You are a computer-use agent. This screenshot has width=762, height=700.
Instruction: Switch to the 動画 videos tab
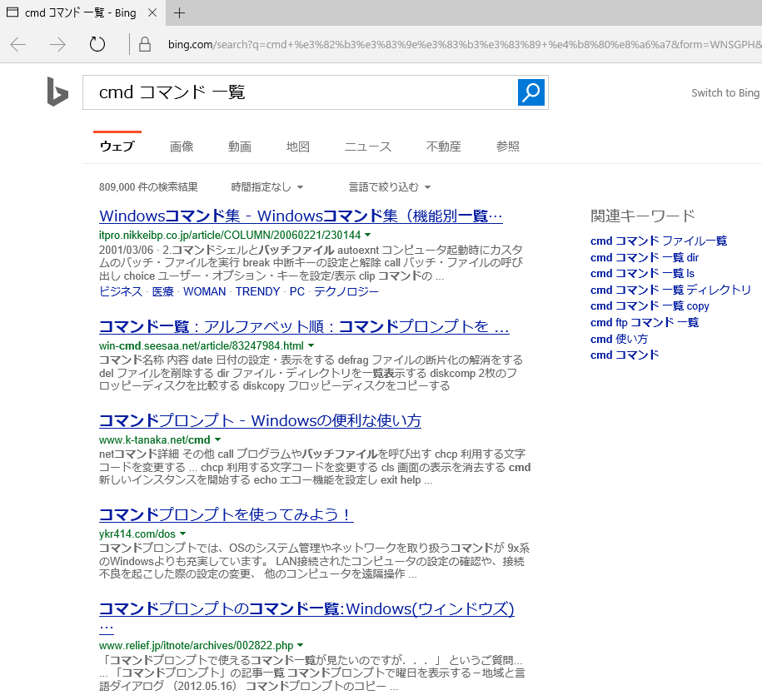point(240,146)
